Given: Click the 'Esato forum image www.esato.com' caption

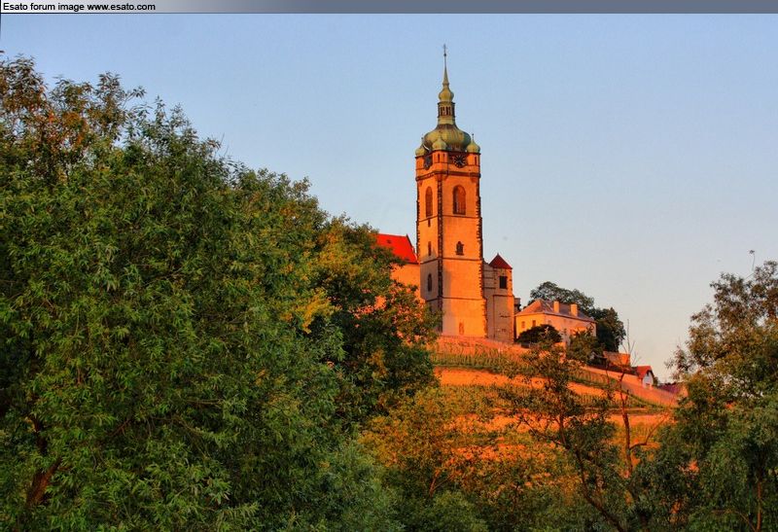Looking at the screenshot, I should [79, 7].
